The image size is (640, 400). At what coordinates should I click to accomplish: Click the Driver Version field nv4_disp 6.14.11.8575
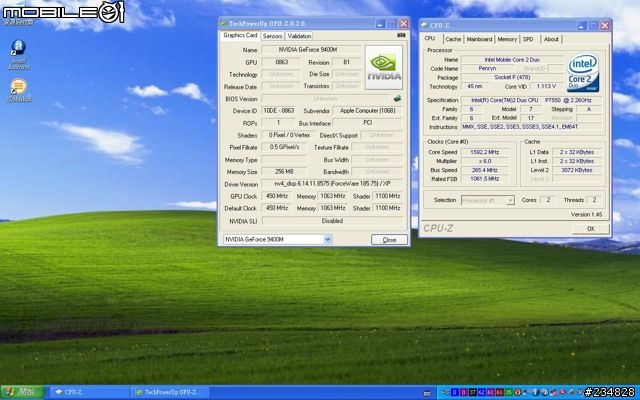pyautogui.click(x=332, y=184)
